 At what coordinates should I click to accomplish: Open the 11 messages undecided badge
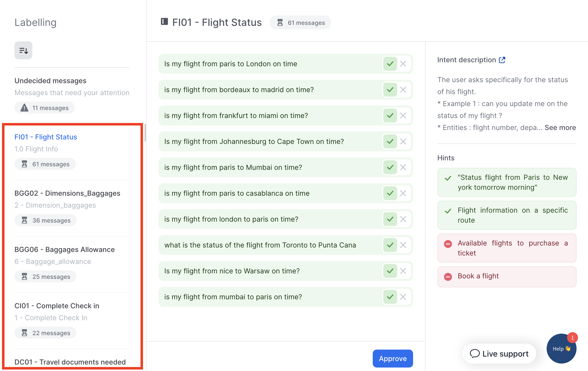45,108
